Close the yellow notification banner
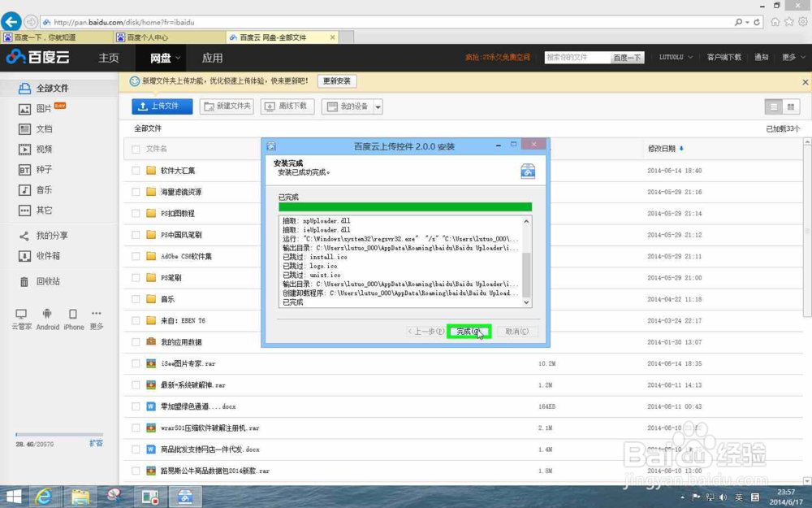812x508 pixels. 806,82
